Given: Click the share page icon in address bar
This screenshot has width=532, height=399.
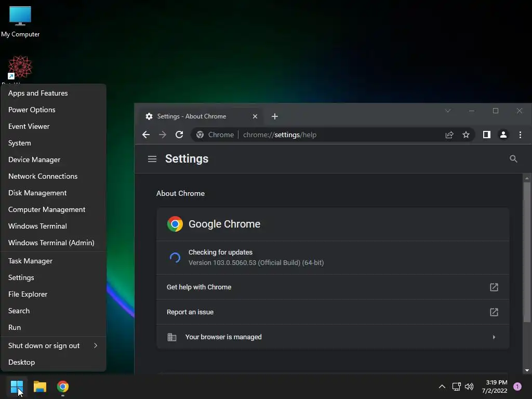Looking at the screenshot, I should [x=449, y=135].
